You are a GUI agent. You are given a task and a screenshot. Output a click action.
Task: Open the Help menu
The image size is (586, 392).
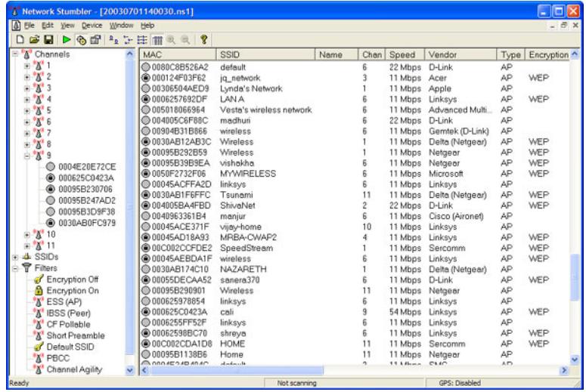(147, 26)
